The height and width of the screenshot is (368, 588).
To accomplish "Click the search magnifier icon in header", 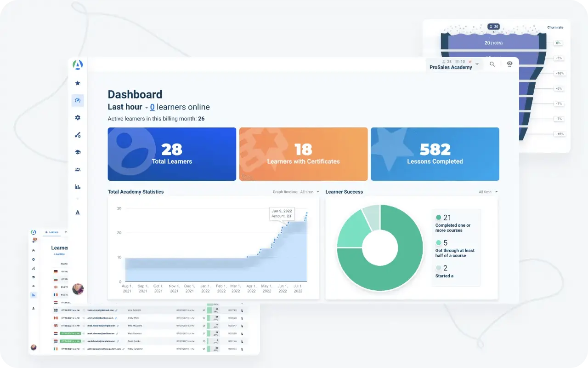I will point(492,64).
